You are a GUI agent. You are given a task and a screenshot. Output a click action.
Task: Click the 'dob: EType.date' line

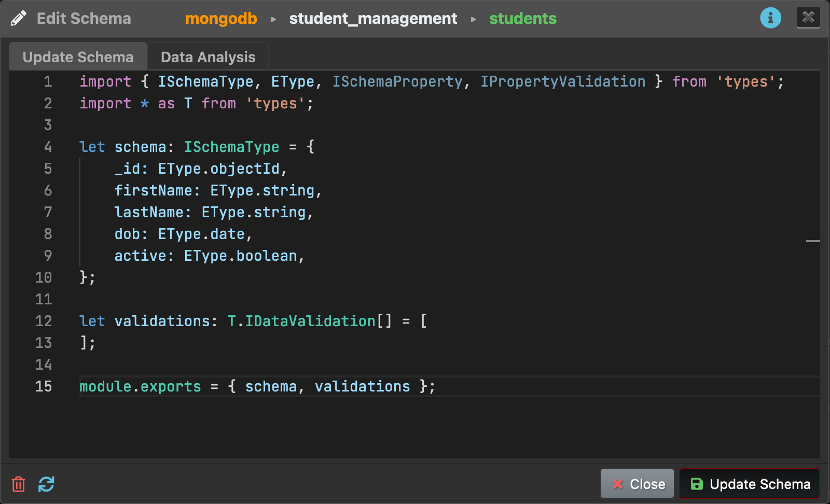tap(183, 234)
